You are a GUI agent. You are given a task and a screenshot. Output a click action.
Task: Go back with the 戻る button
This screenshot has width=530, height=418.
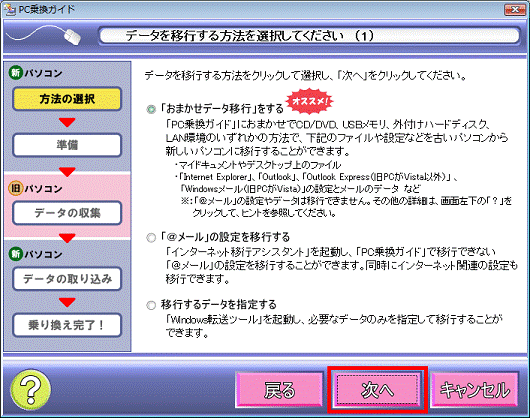tap(279, 390)
